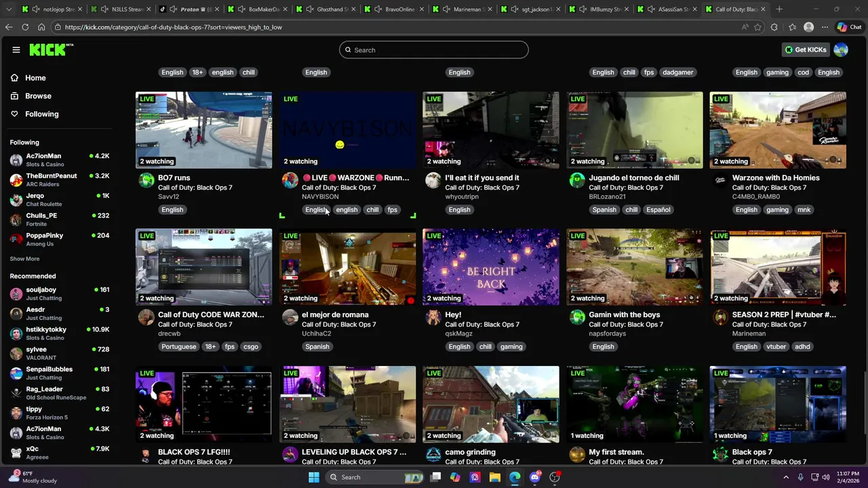Select the Portuguese tag on drecwb stream
The image size is (868, 488).
pyautogui.click(x=179, y=346)
